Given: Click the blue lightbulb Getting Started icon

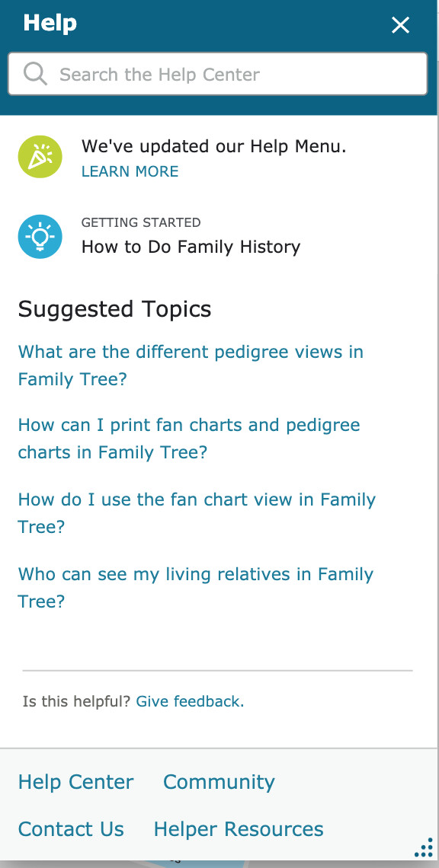Looking at the screenshot, I should [x=40, y=236].
